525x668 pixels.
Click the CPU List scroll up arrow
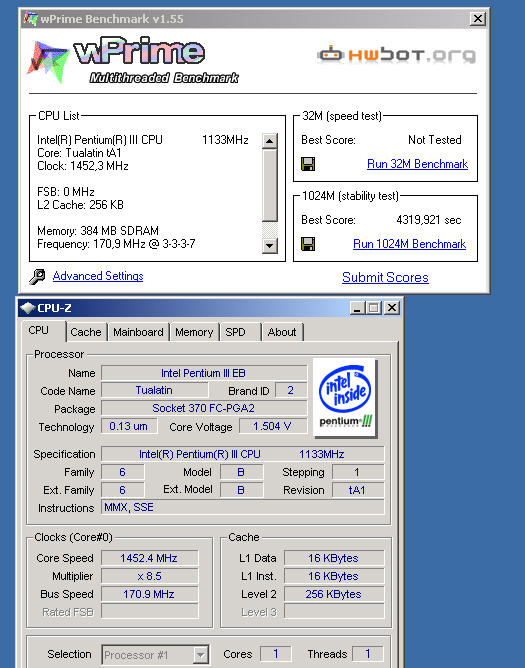[270, 141]
